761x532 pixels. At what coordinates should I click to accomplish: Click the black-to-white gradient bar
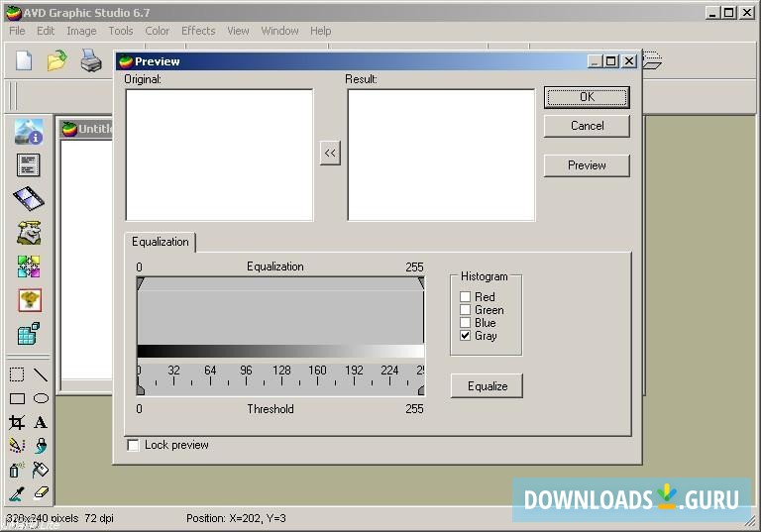280,352
